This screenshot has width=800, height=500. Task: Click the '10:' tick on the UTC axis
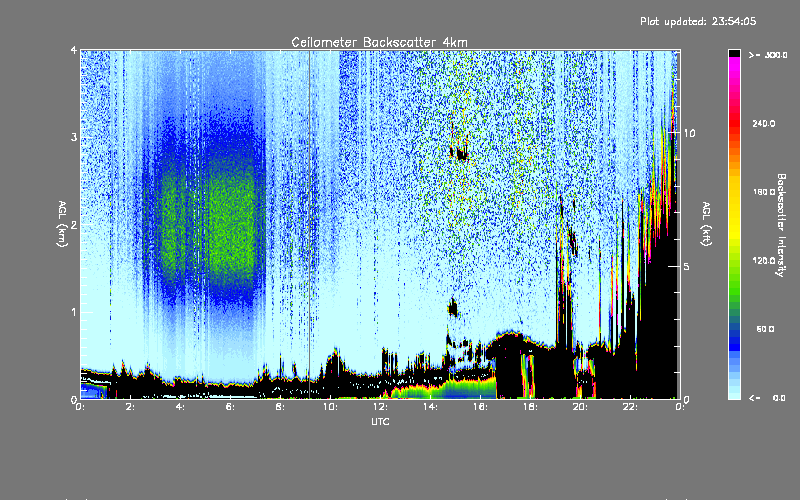330,407
